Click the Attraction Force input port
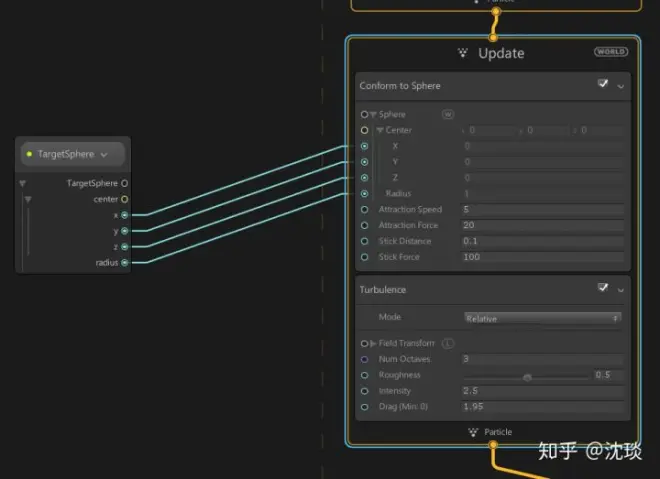This screenshot has height=479, width=660. pos(365,225)
